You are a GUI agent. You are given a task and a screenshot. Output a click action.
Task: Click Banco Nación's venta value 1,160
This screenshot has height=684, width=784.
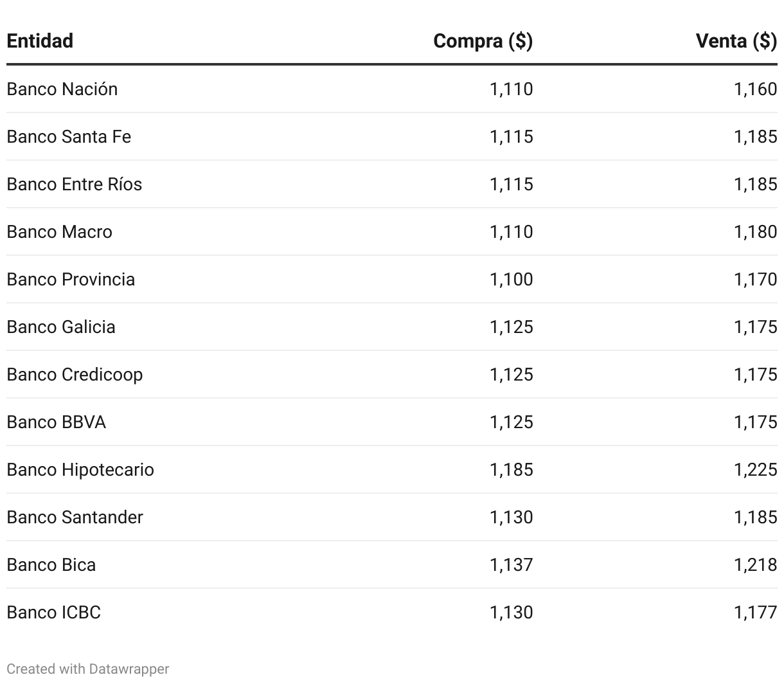[755, 89]
